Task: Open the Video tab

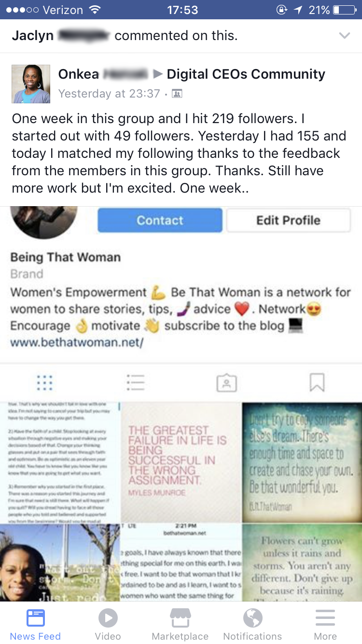Action: (108, 625)
